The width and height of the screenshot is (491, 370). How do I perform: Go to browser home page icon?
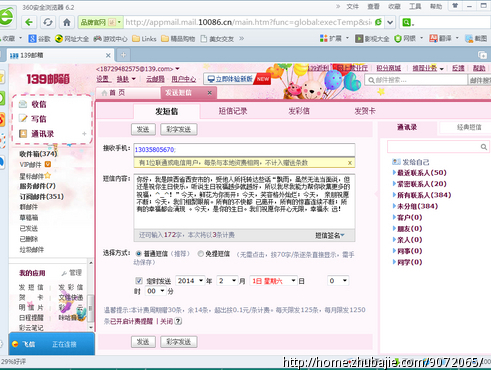pyautogui.click(x=67, y=22)
